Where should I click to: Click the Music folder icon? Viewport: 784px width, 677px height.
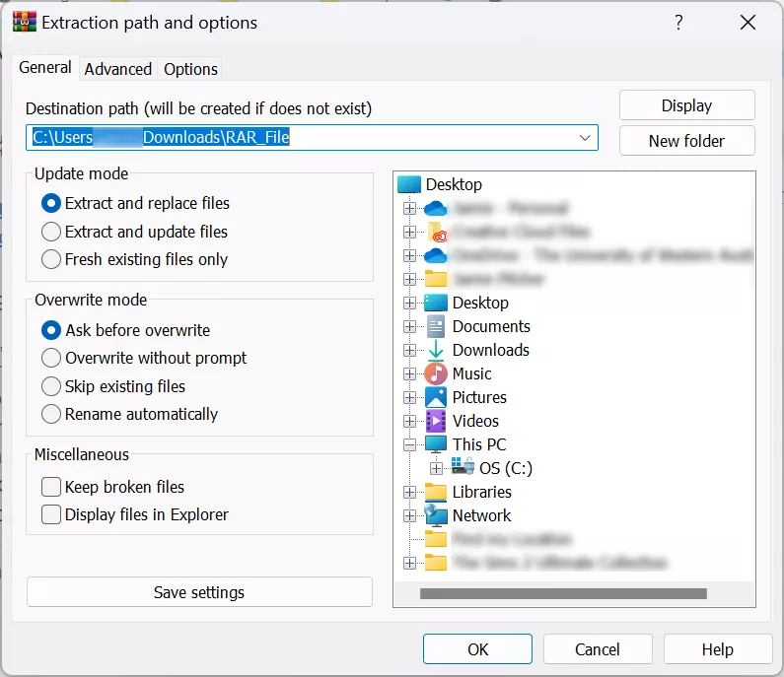pyautogui.click(x=436, y=374)
